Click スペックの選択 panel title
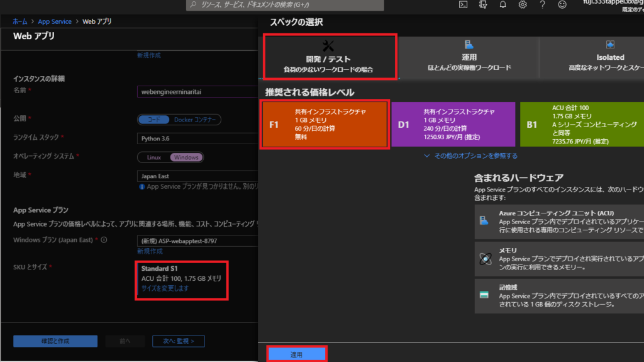The width and height of the screenshot is (644, 362). coord(296,22)
